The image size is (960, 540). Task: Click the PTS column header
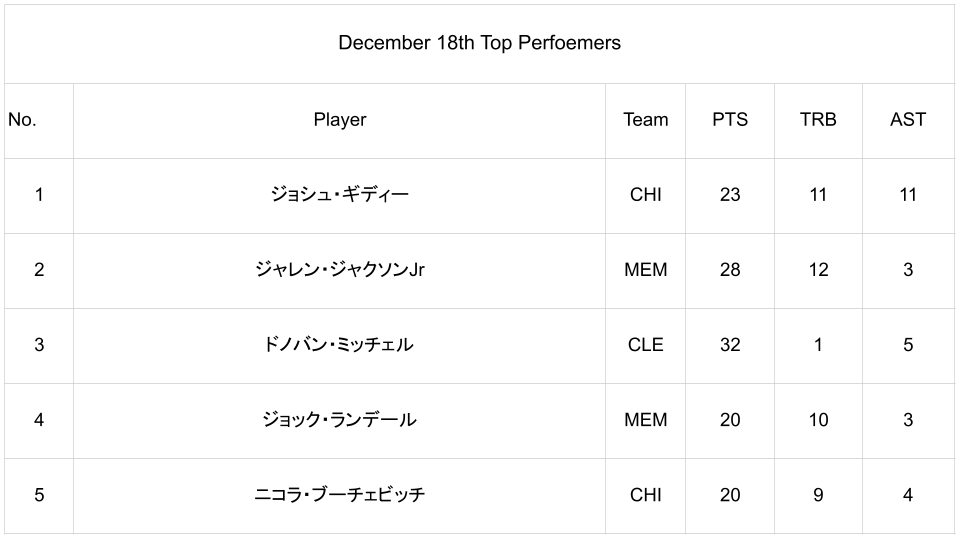730,120
